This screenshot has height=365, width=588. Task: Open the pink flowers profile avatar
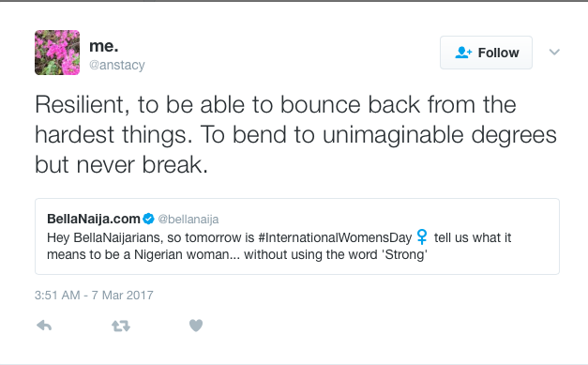click(57, 53)
